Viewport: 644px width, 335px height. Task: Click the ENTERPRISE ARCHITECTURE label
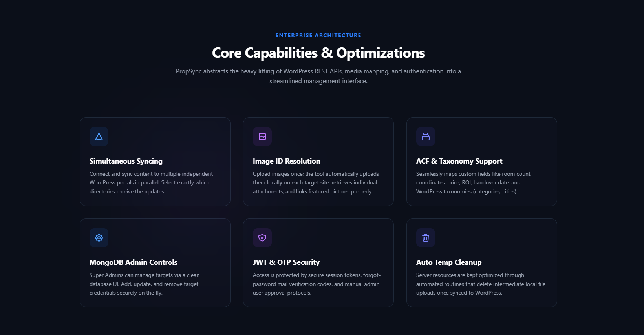pyautogui.click(x=318, y=35)
